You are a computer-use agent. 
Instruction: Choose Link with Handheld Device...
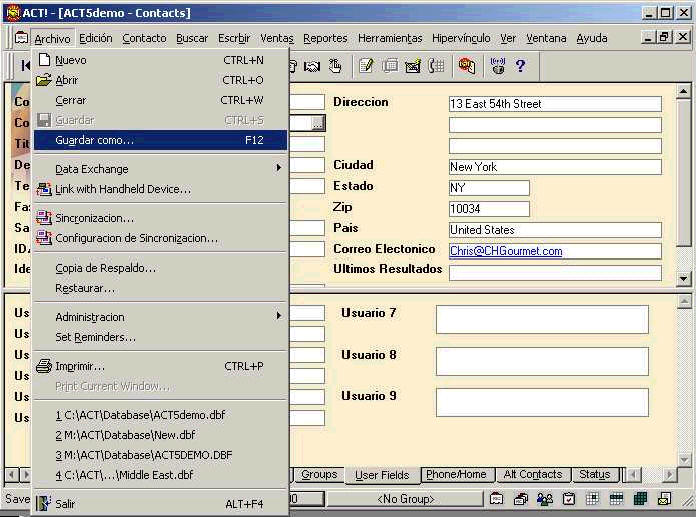[161, 189]
